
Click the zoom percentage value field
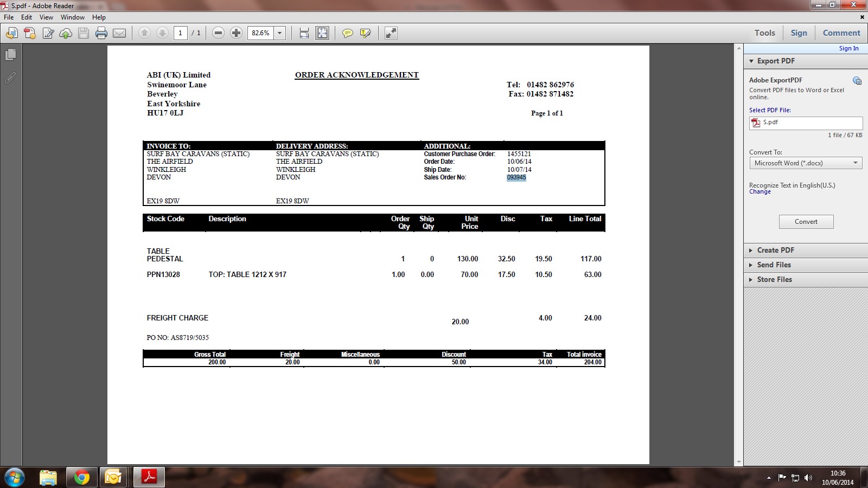tap(261, 33)
